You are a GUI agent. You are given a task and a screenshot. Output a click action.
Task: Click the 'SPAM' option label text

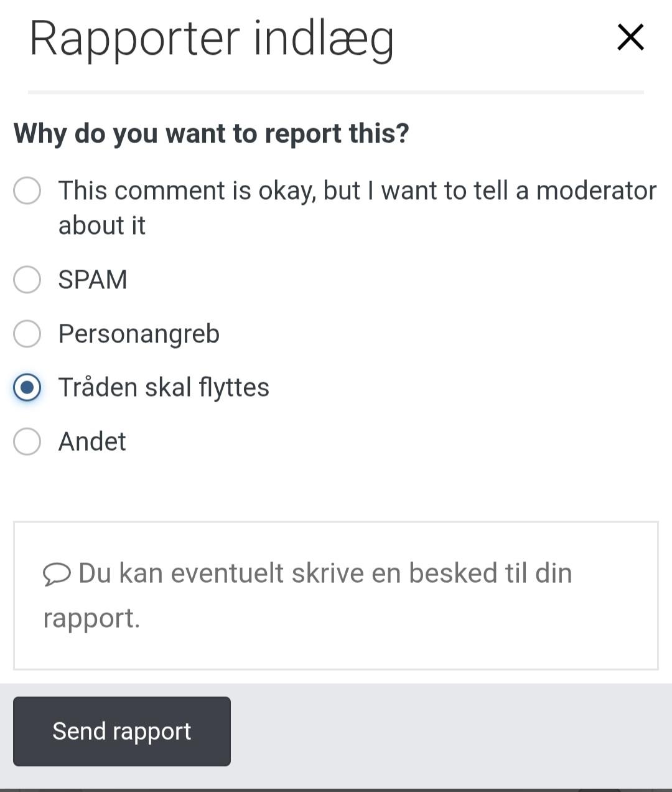(93, 280)
